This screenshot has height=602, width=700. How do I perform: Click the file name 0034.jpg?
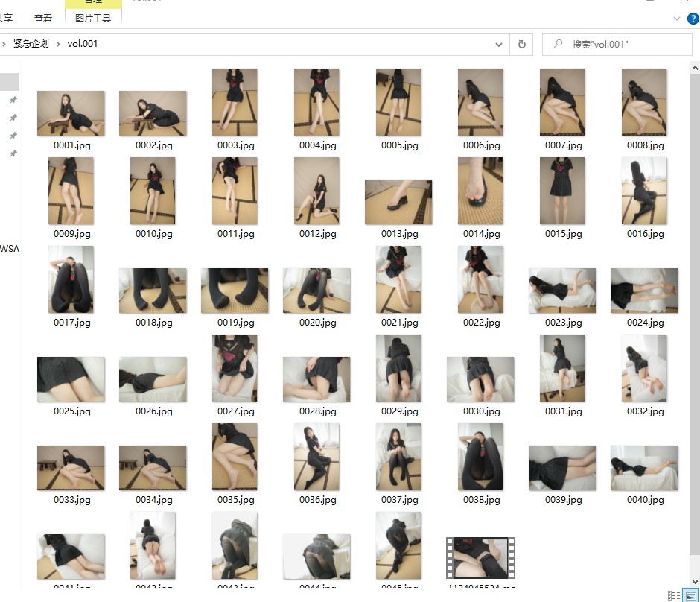point(154,500)
